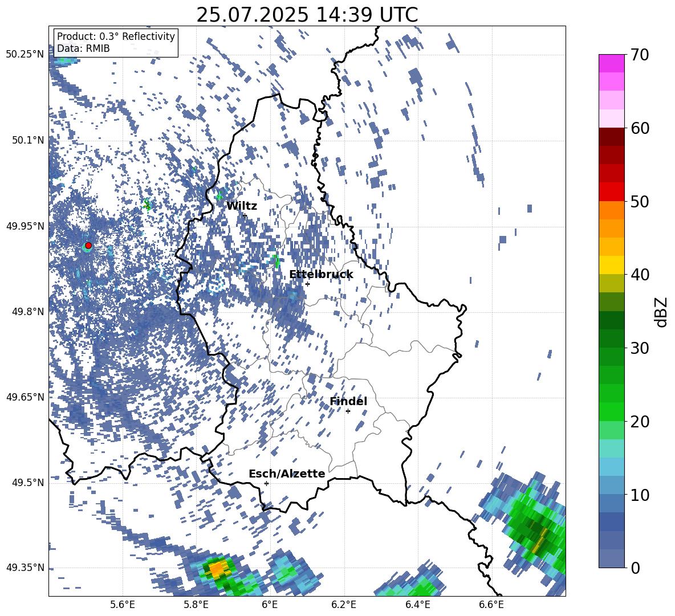
Task: Click the 5.8°E longitude label
Action: [x=197, y=605]
